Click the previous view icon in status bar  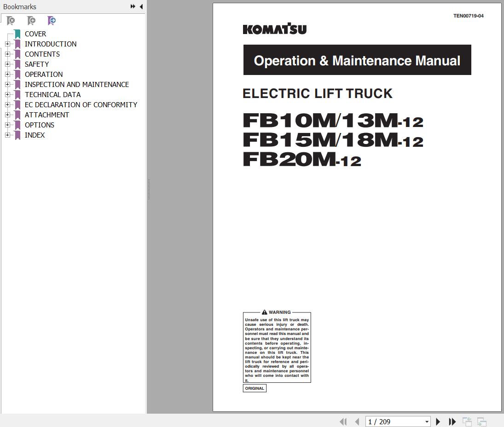click(467, 421)
